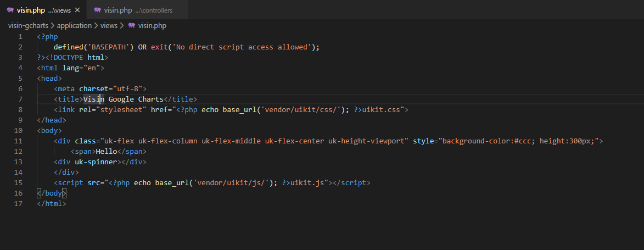The height and width of the screenshot is (250, 644).
Task: Select application folder in the breadcrumb
Action: coord(74,25)
